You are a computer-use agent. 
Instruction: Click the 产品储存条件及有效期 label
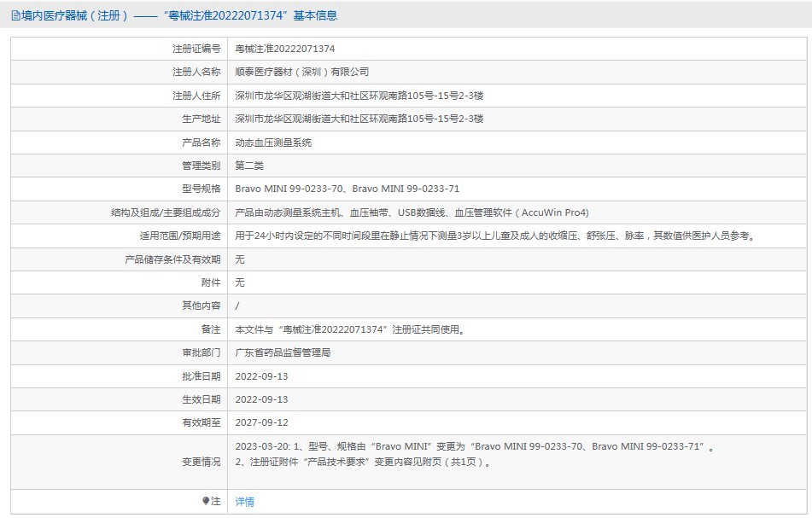[x=172, y=259]
